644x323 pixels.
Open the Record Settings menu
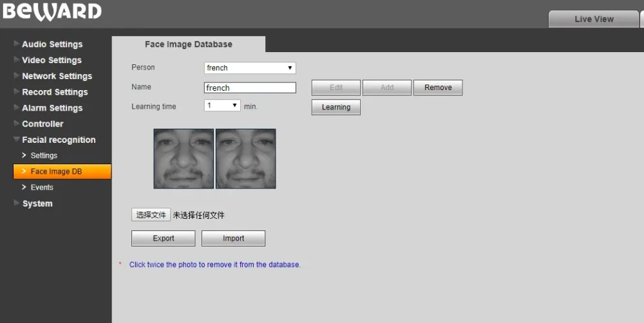[x=55, y=92]
